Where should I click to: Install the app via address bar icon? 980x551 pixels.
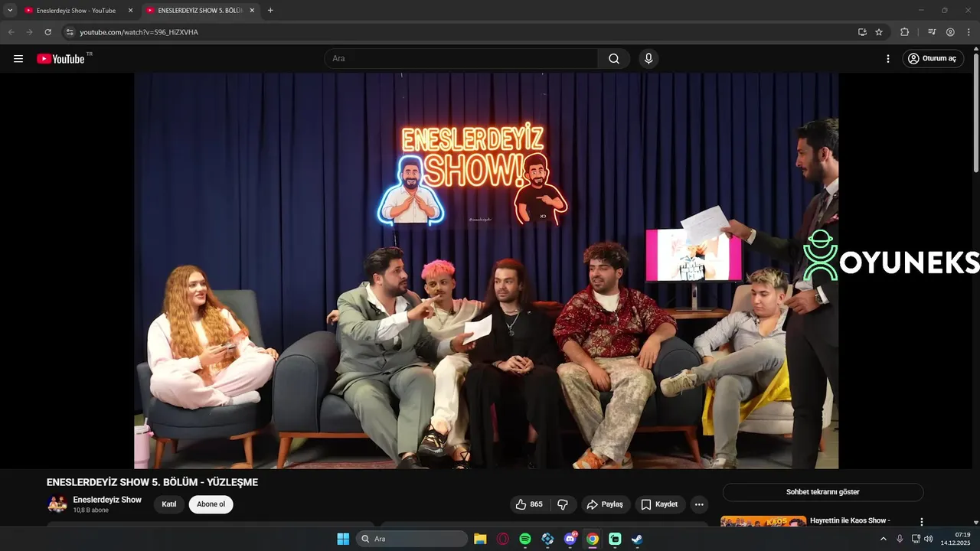[862, 32]
